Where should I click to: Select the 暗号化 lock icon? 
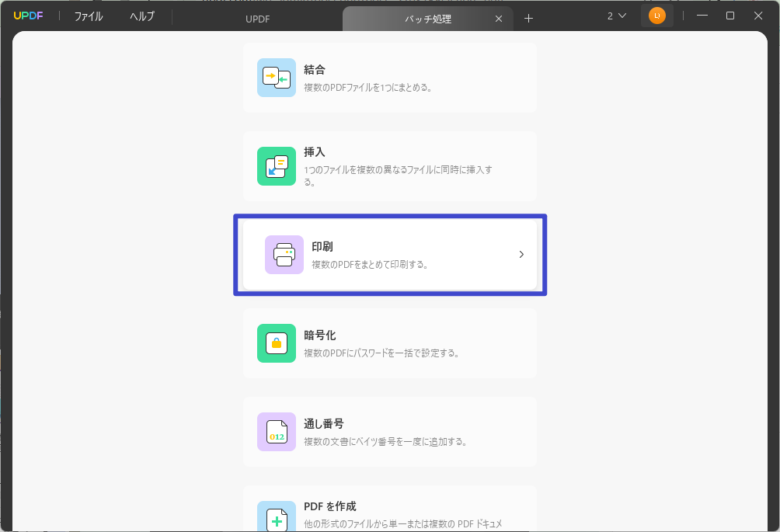276,343
